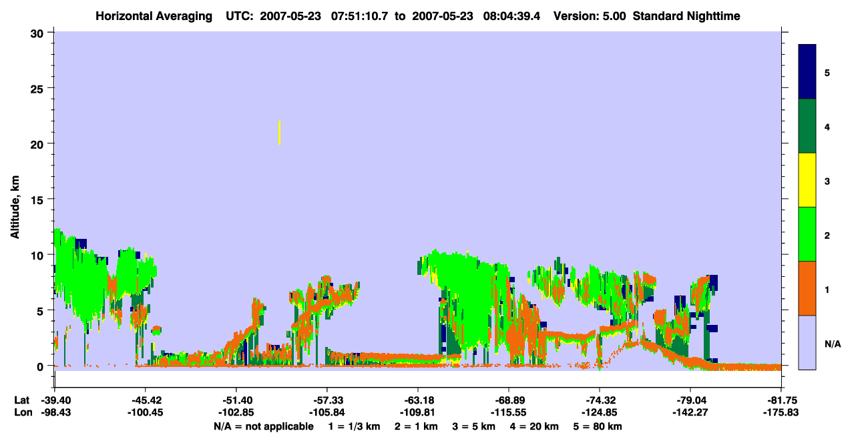Click the 5 altitude tick label

pos(41,310)
